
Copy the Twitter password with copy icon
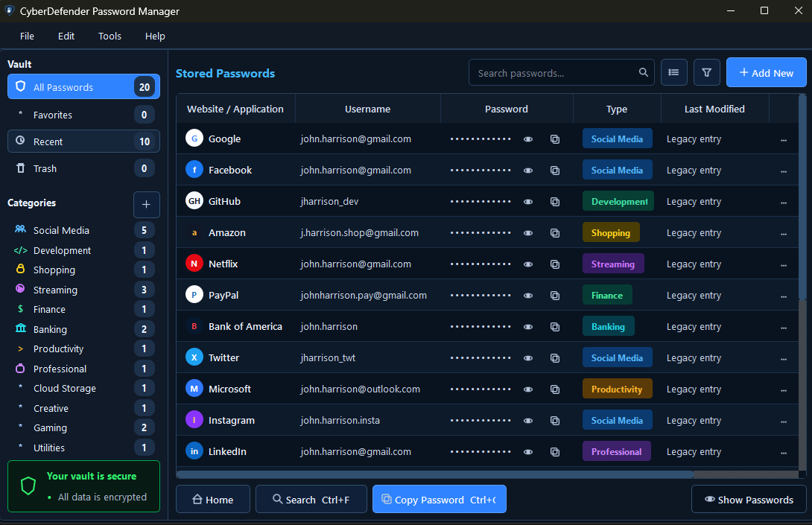click(555, 357)
